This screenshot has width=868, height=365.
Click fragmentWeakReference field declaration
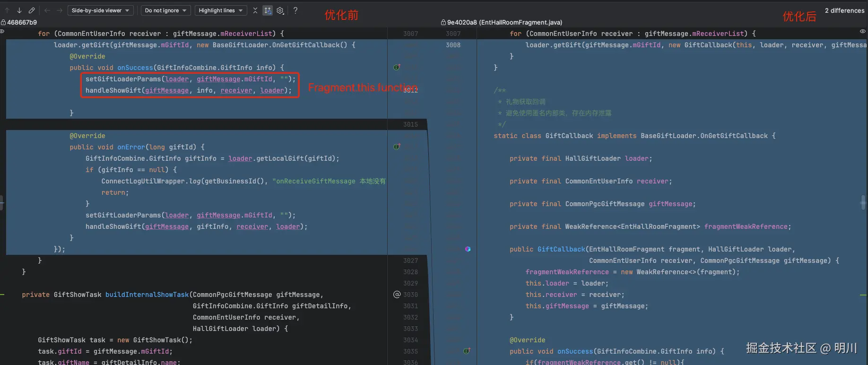coord(650,226)
